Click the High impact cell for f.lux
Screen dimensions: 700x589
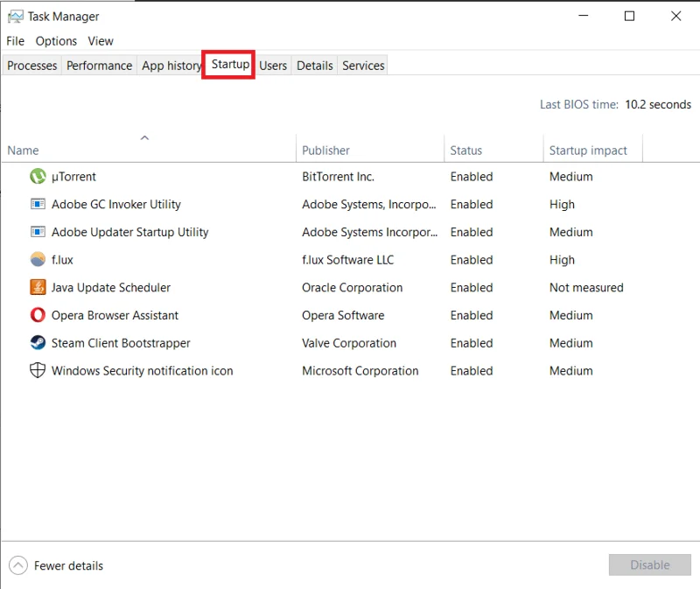click(562, 260)
